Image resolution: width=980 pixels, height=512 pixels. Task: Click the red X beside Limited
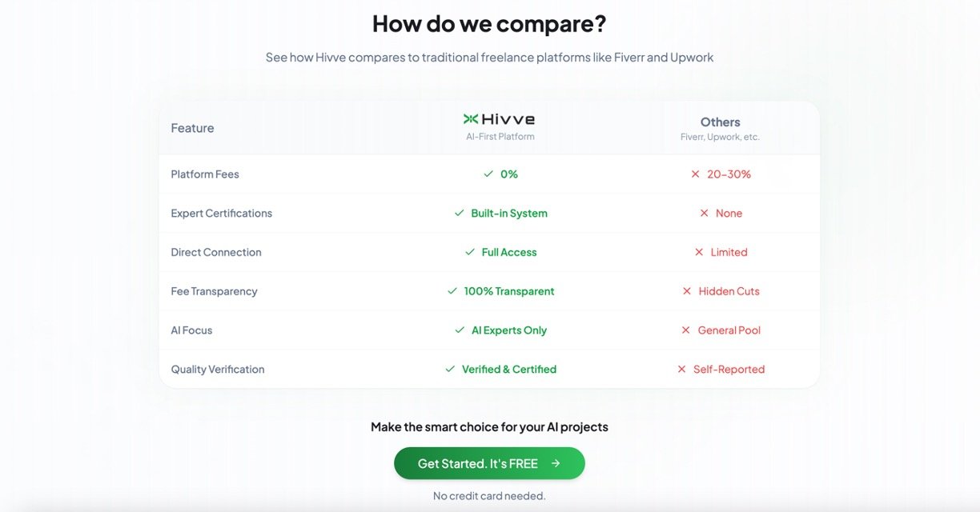[699, 252]
